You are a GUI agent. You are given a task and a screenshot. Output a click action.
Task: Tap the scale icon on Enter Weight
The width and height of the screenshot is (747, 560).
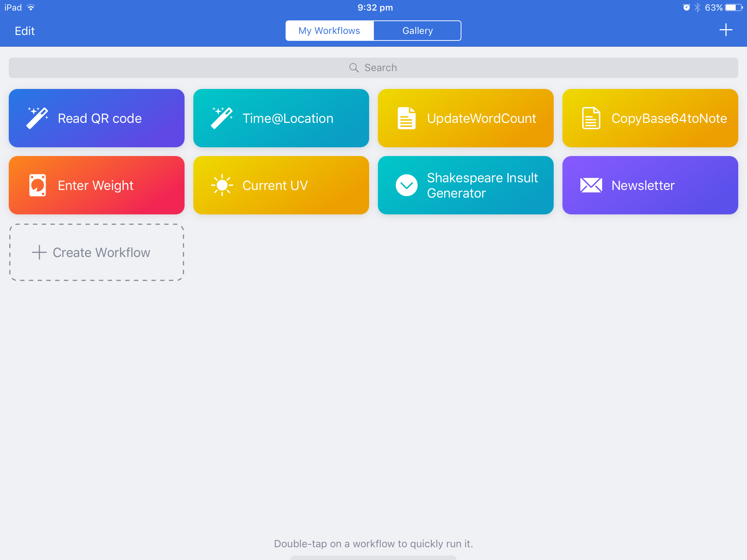point(38,185)
